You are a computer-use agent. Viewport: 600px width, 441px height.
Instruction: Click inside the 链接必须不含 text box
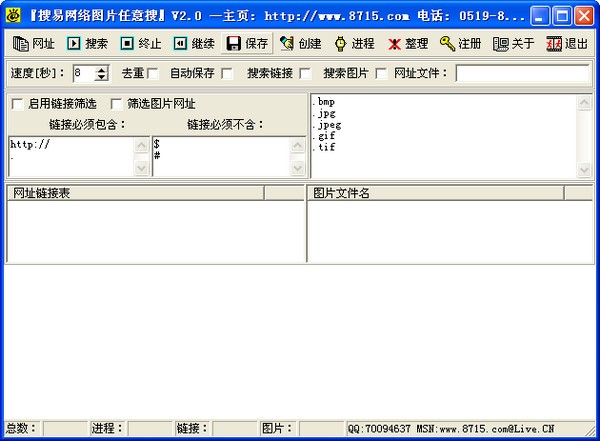pyautogui.click(x=222, y=156)
